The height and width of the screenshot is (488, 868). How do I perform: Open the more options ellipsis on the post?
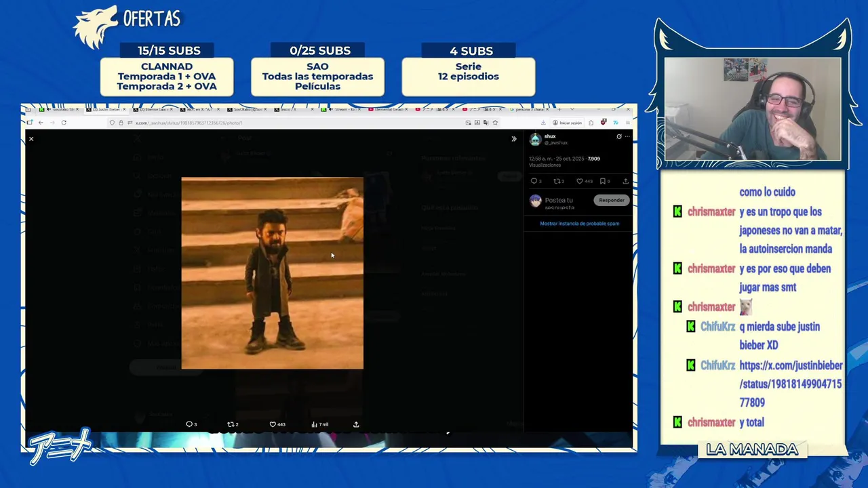pyautogui.click(x=627, y=137)
